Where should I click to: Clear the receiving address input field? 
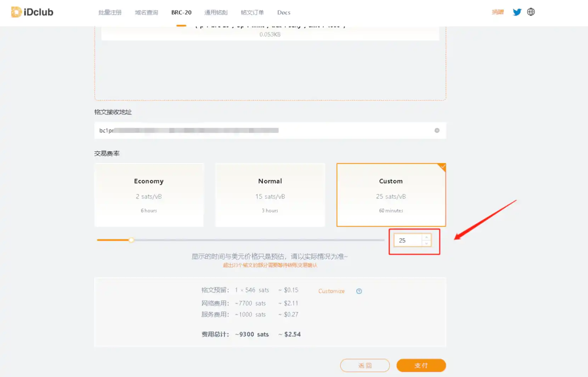coord(437,130)
